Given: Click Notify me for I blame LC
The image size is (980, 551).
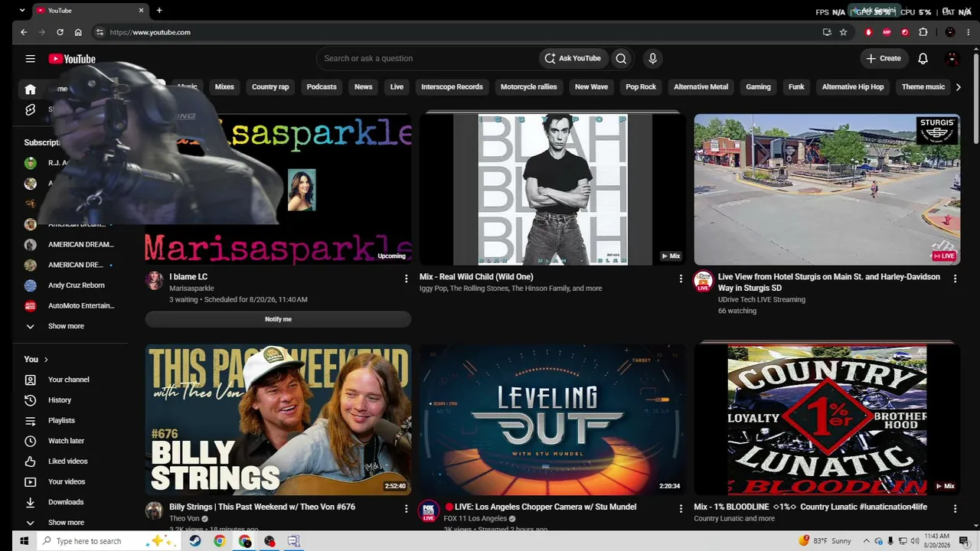Looking at the screenshot, I should (x=278, y=319).
